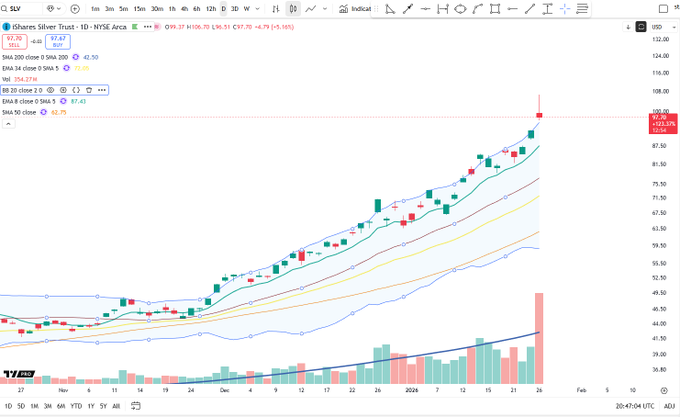Open timezone menu showing 20:47:04 UTC
The image size is (680, 417).
point(635,406)
